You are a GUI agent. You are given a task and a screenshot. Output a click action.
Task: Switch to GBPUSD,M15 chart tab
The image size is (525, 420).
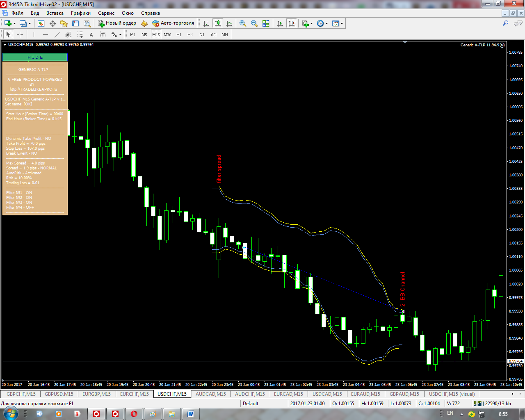point(59,394)
